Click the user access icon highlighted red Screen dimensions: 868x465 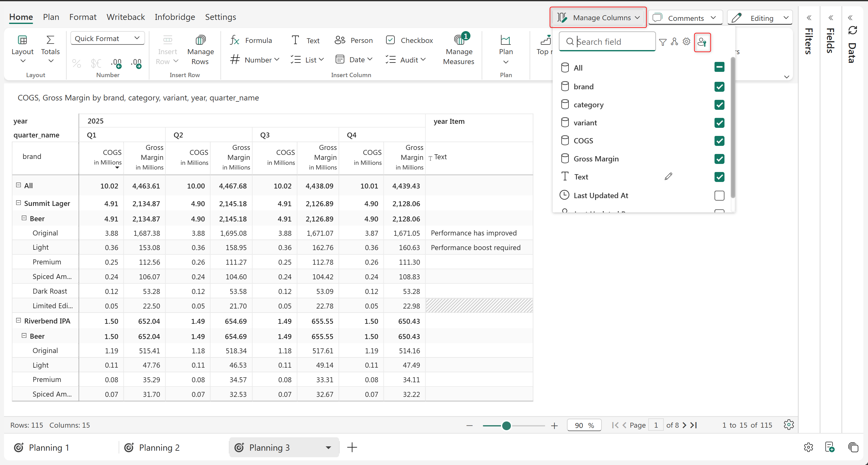(x=702, y=42)
